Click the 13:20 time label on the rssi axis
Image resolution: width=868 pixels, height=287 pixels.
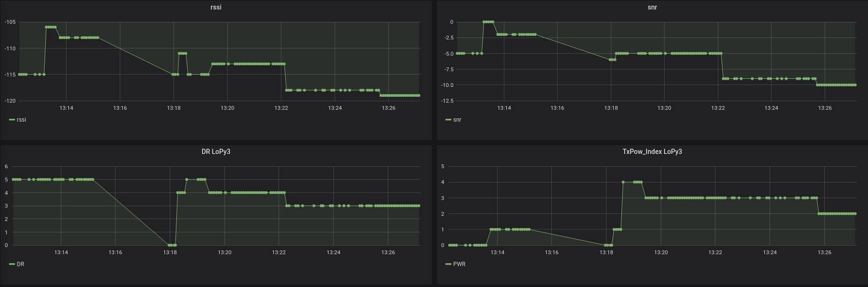[x=227, y=108]
